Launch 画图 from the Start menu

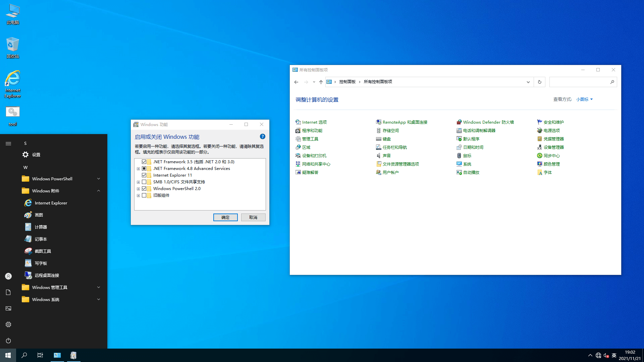point(39,215)
